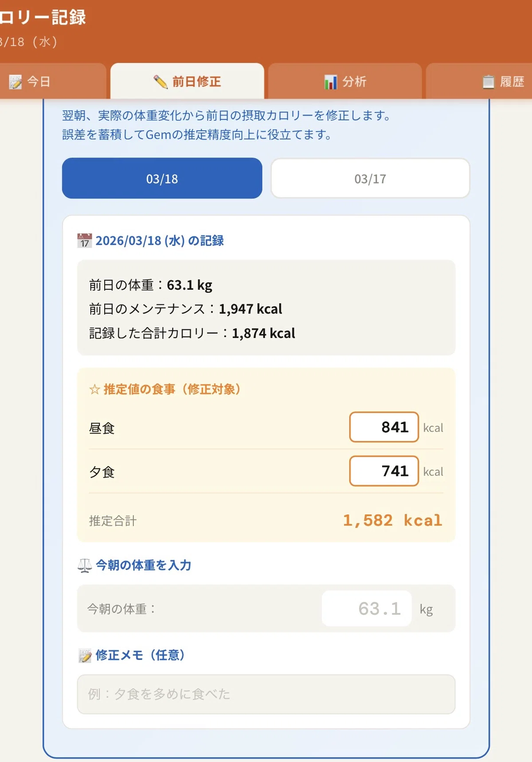Click the memo pad icon on 今日 tab
Screen dimensions: 532x762
coord(15,82)
